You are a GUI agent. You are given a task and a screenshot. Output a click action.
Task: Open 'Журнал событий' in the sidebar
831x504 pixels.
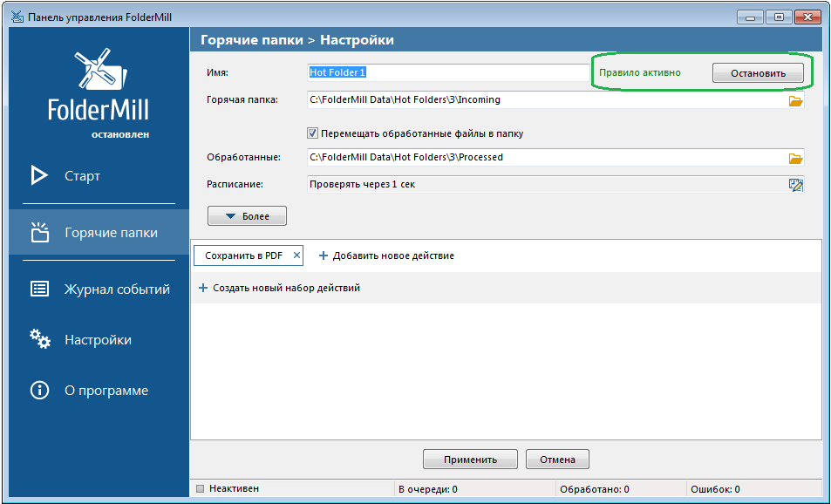point(117,289)
